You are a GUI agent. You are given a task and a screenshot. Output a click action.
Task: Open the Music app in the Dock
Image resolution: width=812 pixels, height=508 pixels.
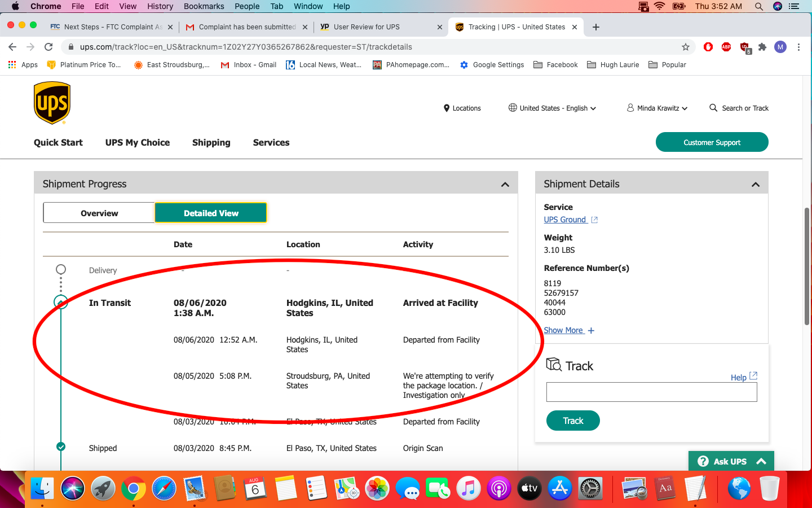tap(469, 488)
